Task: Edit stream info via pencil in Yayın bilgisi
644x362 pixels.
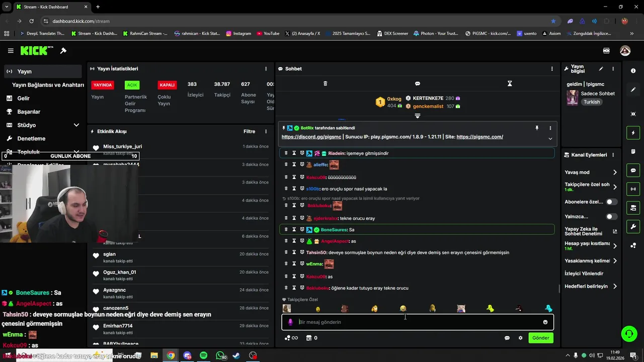Action: [x=601, y=69]
